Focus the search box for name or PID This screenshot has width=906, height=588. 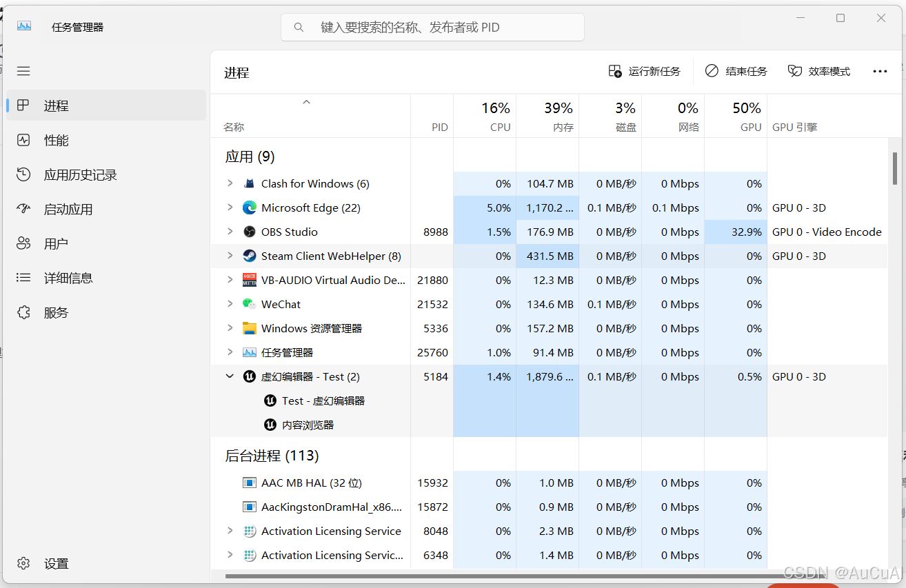pyautogui.click(x=432, y=28)
